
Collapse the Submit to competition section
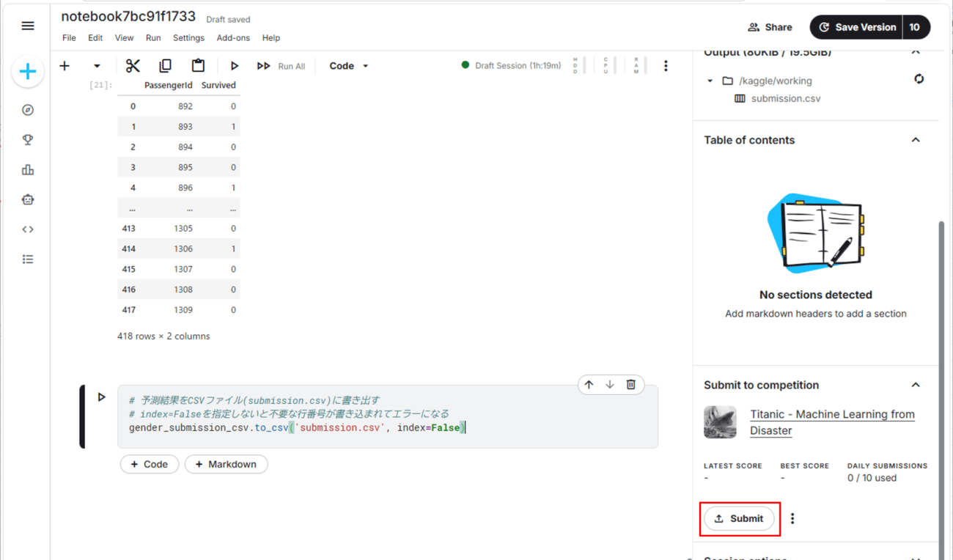[916, 385]
